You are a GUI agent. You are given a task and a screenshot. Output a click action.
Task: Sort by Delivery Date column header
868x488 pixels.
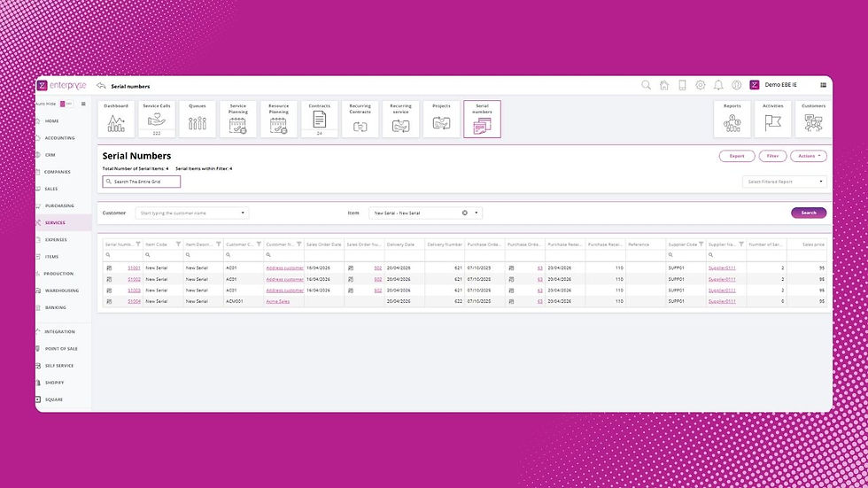[x=400, y=244]
